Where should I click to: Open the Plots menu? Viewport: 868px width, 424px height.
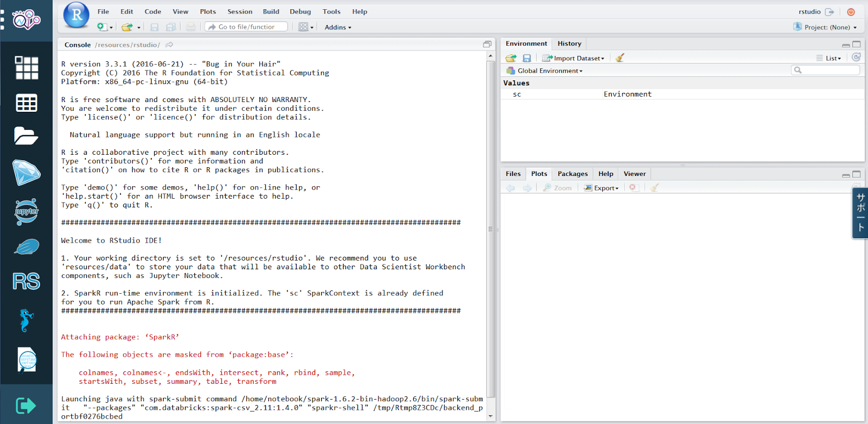[208, 11]
